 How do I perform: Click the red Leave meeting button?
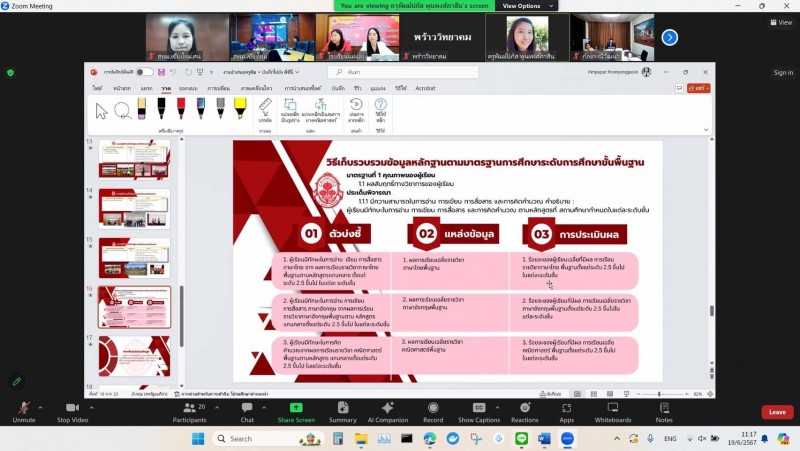[776, 412]
